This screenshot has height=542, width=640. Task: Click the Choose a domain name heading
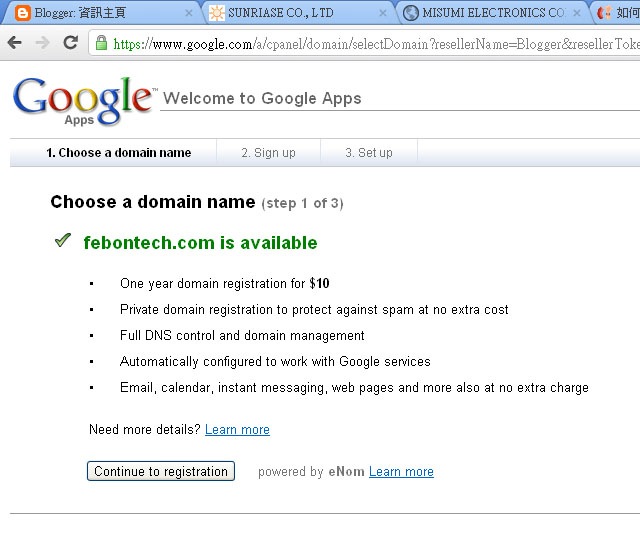pyautogui.click(x=153, y=202)
